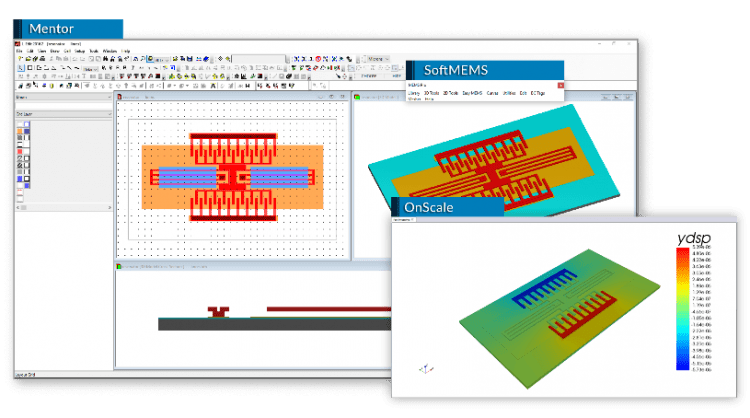Click the cross-section view red anchor shape
Viewport: 750px width, 418px height.
215,312
